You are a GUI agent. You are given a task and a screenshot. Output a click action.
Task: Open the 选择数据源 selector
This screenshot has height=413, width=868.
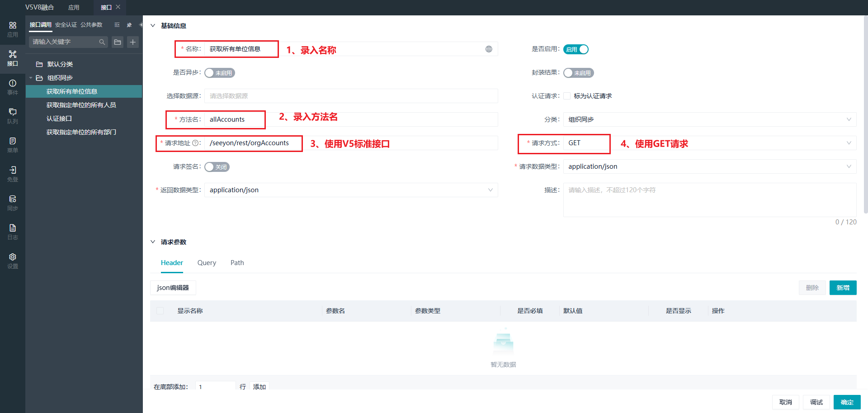(x=351, y=96)
